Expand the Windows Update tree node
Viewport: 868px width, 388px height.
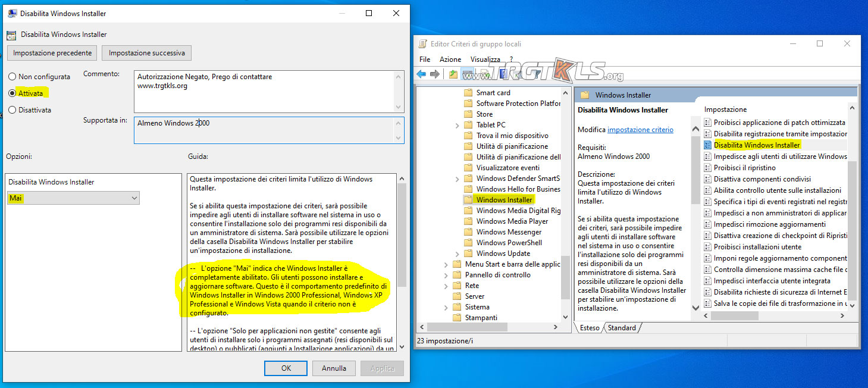click(x=457, y=254)
